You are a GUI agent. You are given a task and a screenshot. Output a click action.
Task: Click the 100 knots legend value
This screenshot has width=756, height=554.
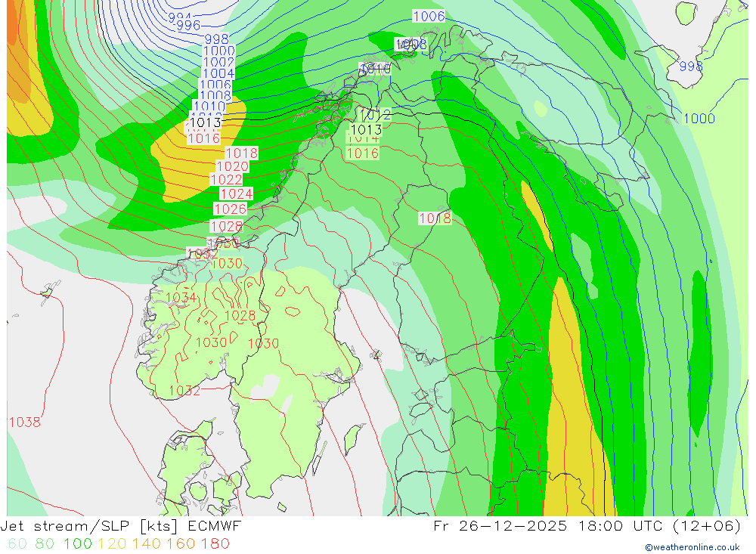point(78,543)
